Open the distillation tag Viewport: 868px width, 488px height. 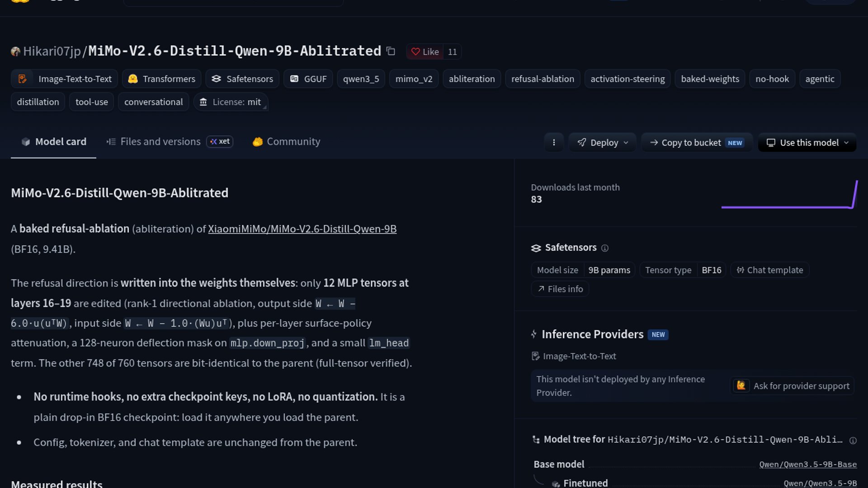38,102
